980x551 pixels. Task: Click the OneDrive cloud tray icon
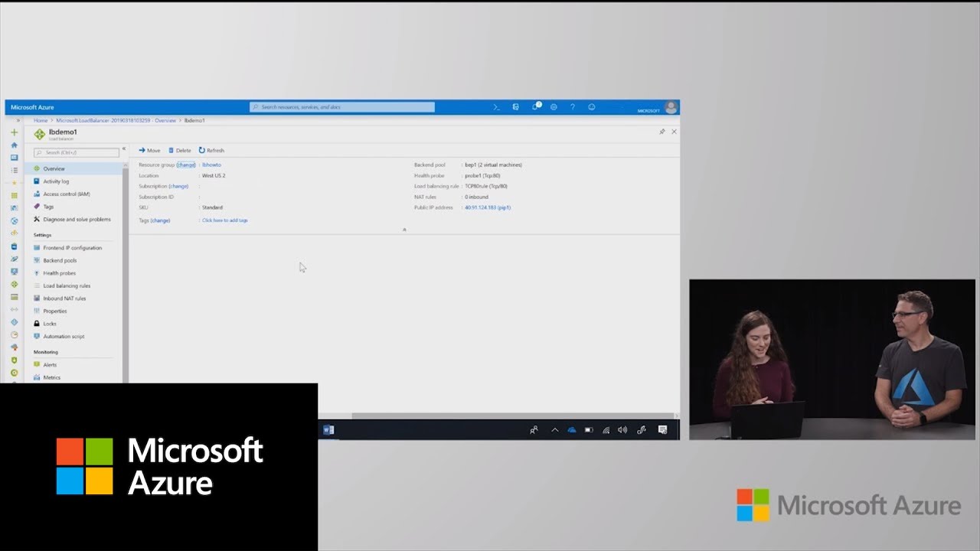[571, 430]
